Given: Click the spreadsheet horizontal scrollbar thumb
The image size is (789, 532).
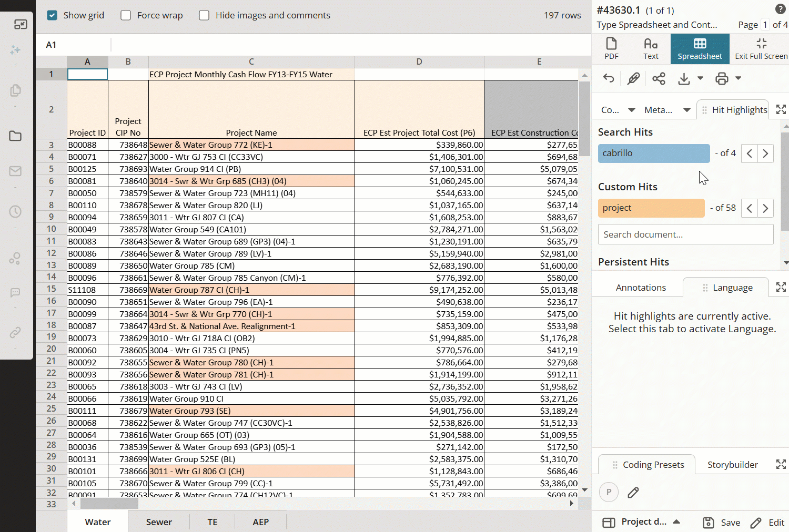Looking at the screenshot, I should coord(109,504).
